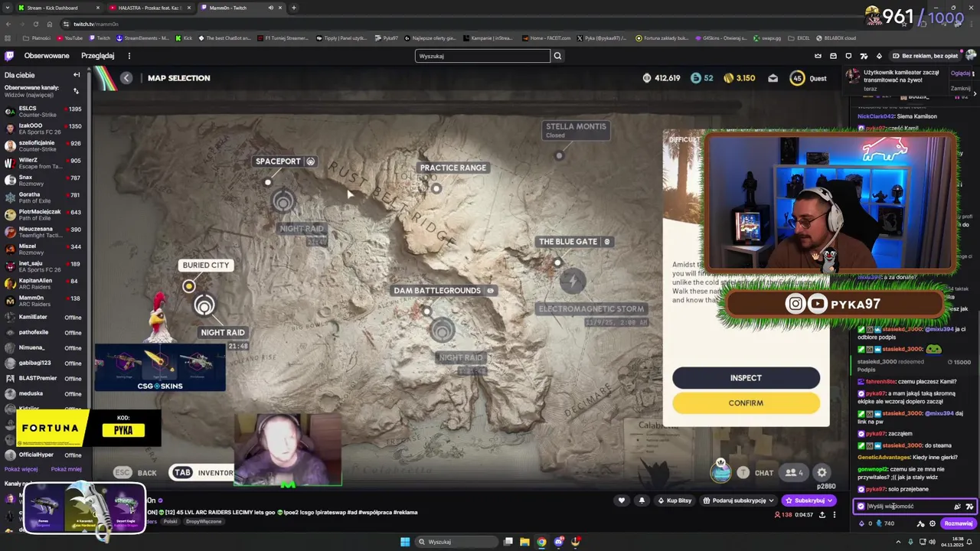Click Pokaż mniej link in sidebar
Screen dimensions: 980x551
pos(66,469)
